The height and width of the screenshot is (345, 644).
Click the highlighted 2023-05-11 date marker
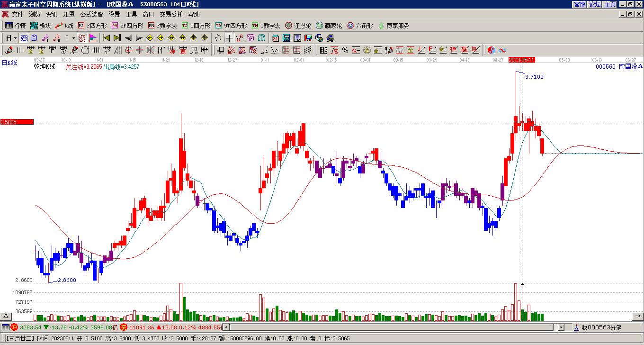(x=522, y=60)
